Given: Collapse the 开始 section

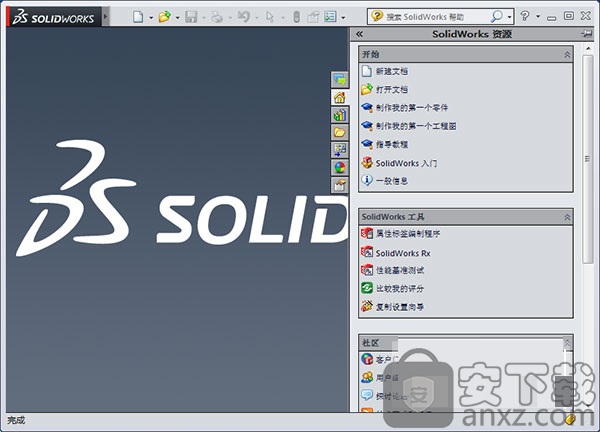Looking at the screenshot, I should click(x=567, y=55).
